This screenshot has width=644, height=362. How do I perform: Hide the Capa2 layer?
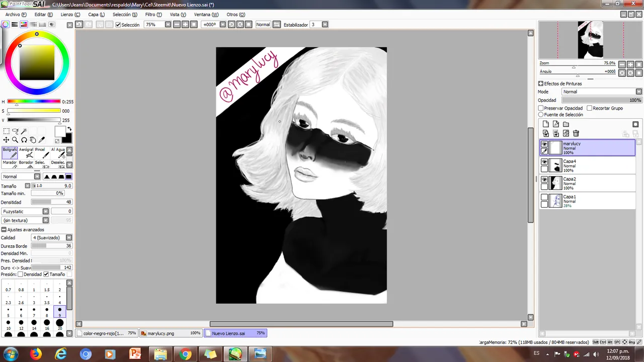point(544,179)
